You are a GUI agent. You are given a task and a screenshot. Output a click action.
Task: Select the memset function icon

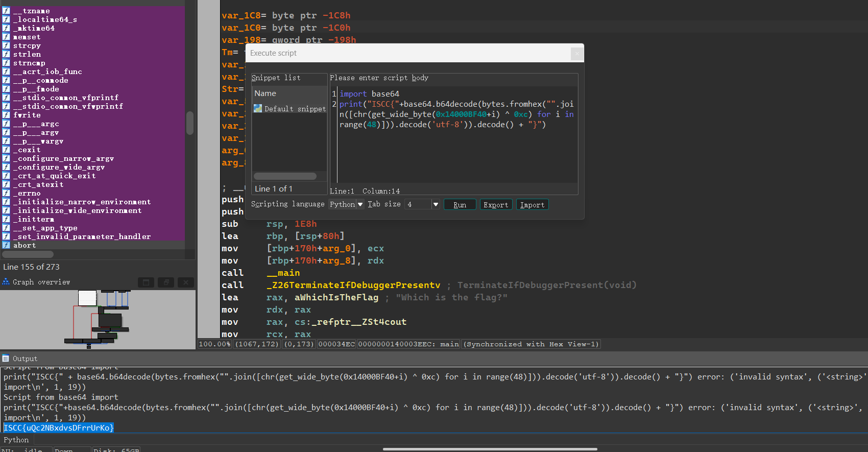pyautogui.click(x=6, y=37)
